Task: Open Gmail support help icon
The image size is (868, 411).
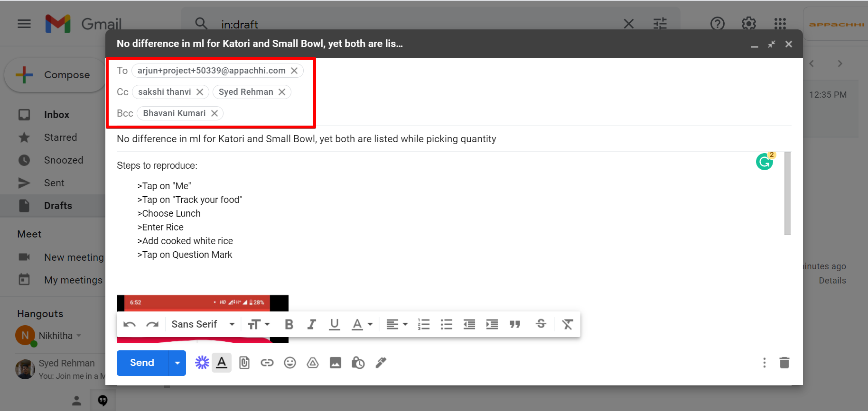Action: click(x=718, y=24)
